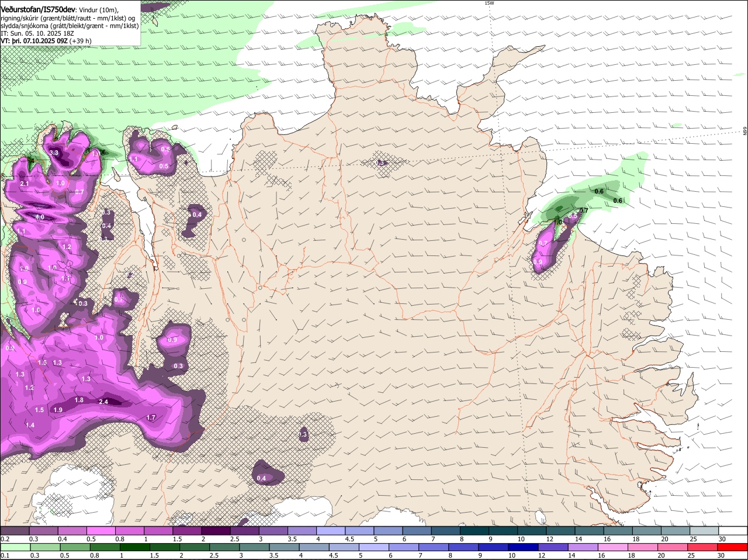748x560 pixels.
Task: Click the 15W longitude label
Action: pyautogui.click(x=489, y=3)
